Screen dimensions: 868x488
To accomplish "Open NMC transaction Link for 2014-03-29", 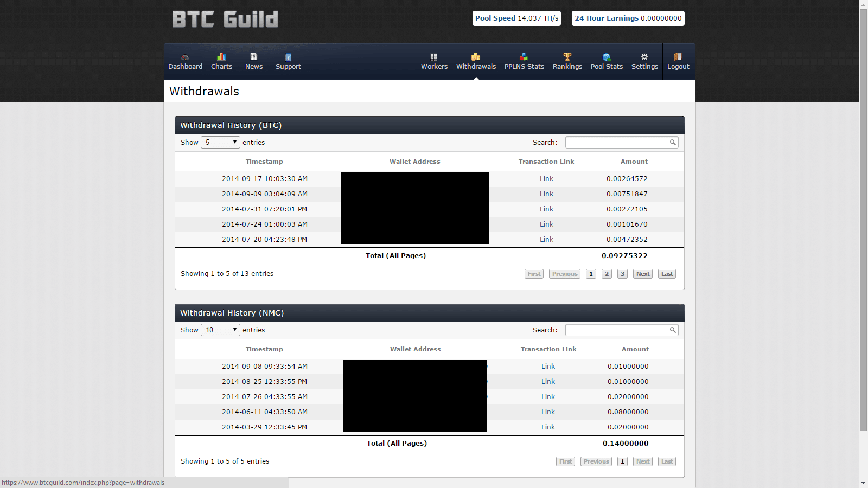I will point(548,427).
